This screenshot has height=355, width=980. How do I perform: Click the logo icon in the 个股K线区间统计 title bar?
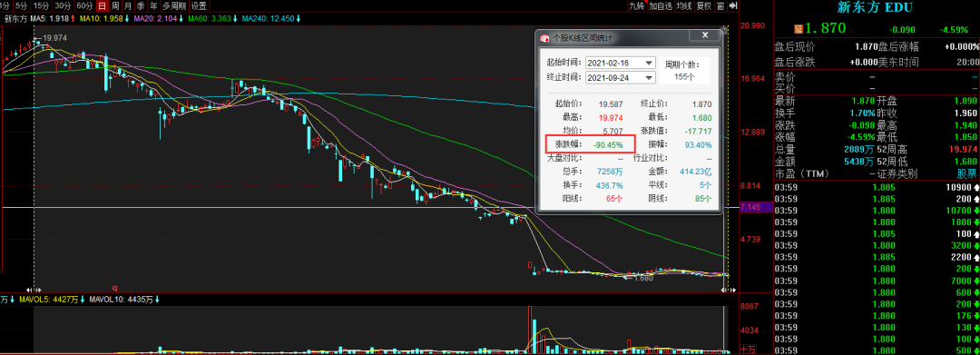544,37
